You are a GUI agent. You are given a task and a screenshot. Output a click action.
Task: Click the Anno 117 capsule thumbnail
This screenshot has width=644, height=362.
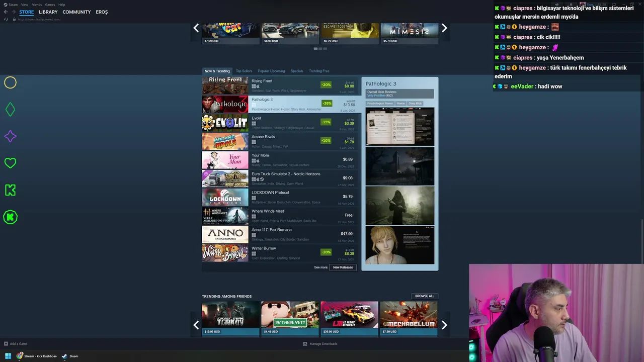pyautogui.click(x=225, y=234)
